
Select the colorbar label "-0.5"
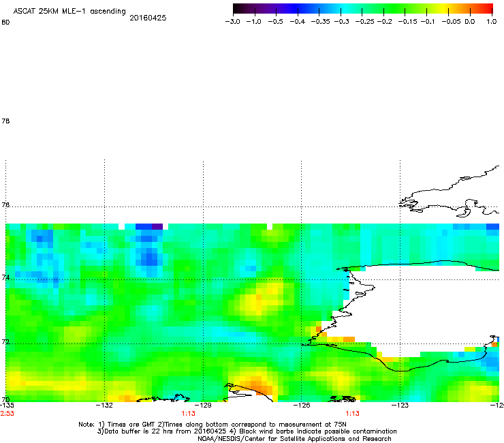[x=275, y=22]
